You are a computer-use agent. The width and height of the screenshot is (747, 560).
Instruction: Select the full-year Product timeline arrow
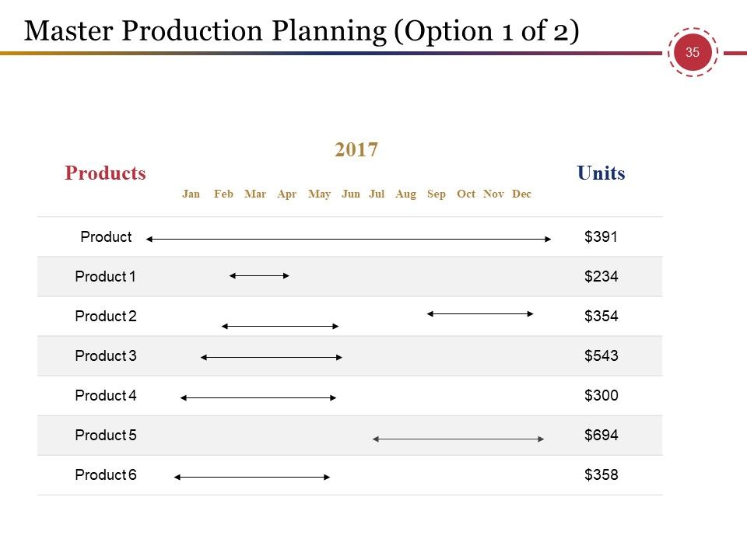tap(349, 239)
